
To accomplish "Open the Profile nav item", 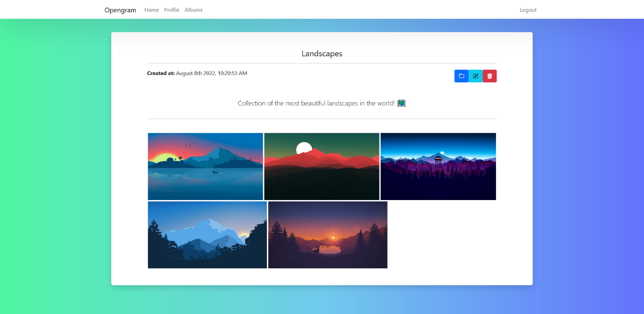I will pyautogui.click(x=172, y=10).
